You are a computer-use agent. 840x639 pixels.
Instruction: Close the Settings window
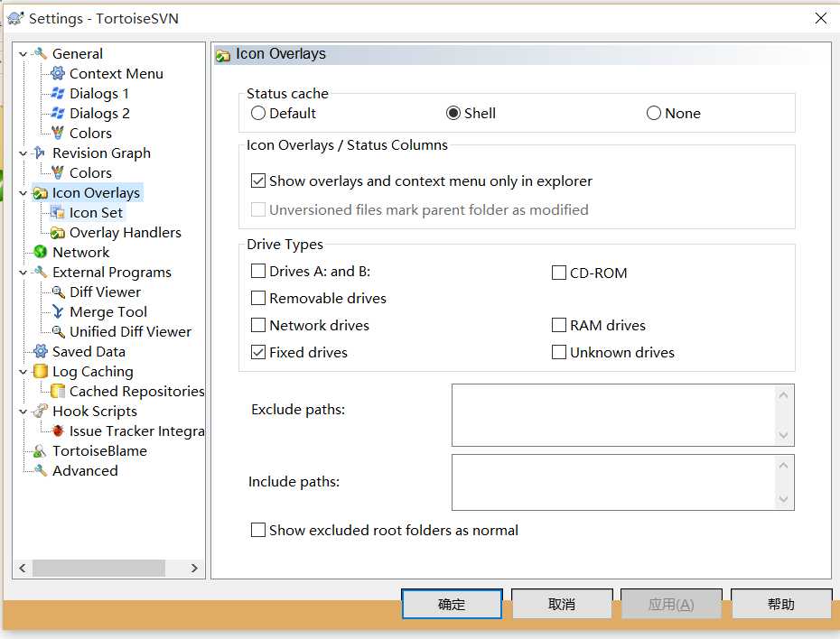point(821,18)
